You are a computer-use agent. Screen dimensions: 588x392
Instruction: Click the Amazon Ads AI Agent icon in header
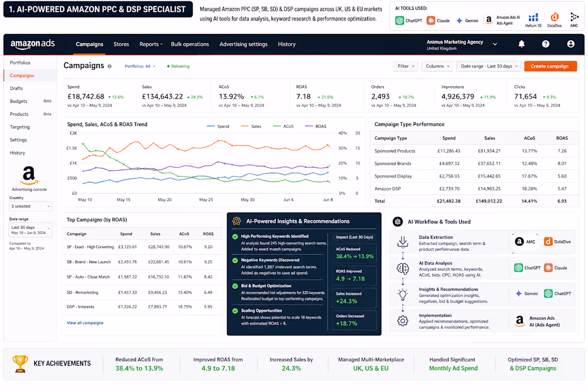[489, 20]
